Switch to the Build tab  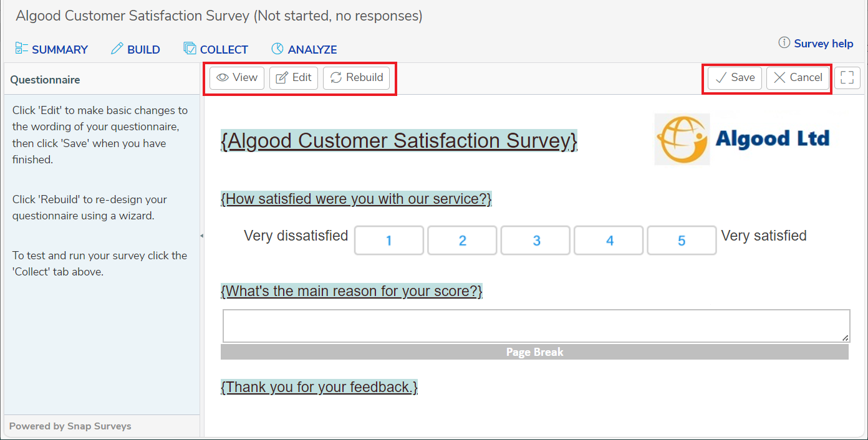(135, 50)
